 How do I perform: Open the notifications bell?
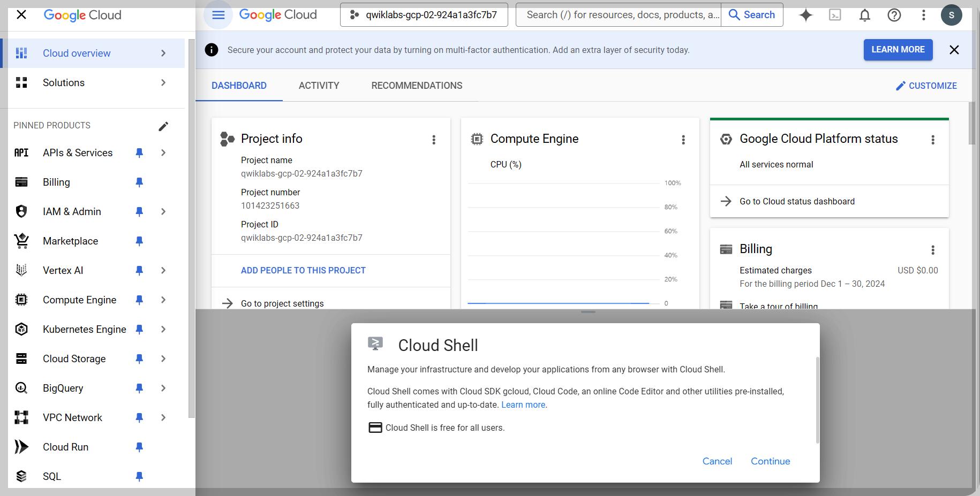864,15
